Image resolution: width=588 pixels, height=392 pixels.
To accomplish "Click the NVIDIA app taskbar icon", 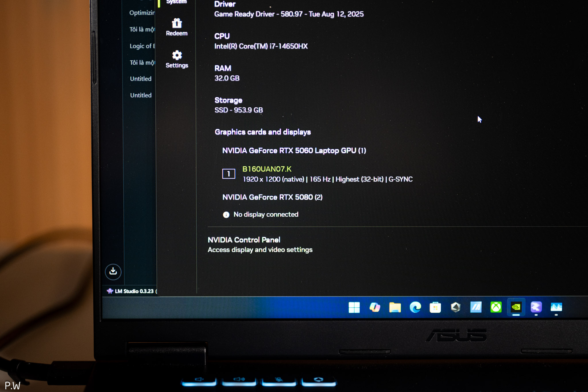I will click(516, 307).
